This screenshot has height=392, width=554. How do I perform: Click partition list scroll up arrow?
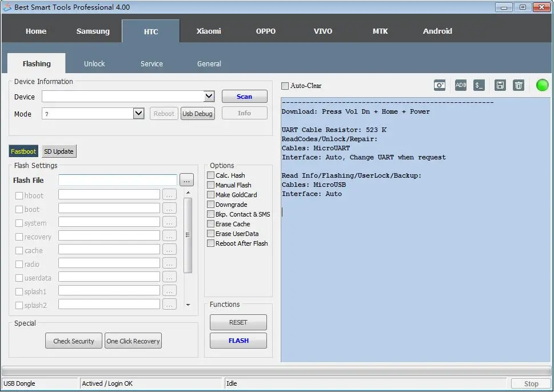click(x=188, y=193)
